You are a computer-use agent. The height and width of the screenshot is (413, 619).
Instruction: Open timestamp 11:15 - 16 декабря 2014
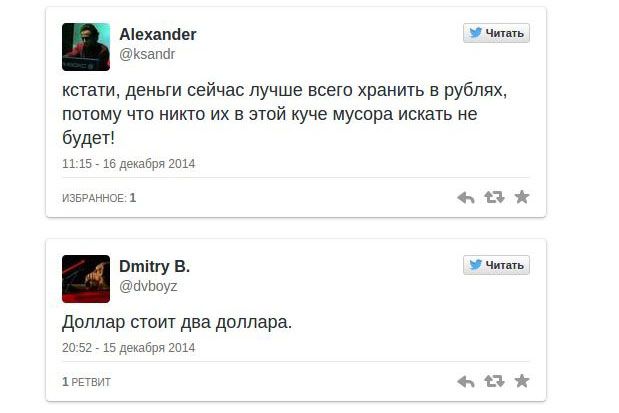click(128, 163)
